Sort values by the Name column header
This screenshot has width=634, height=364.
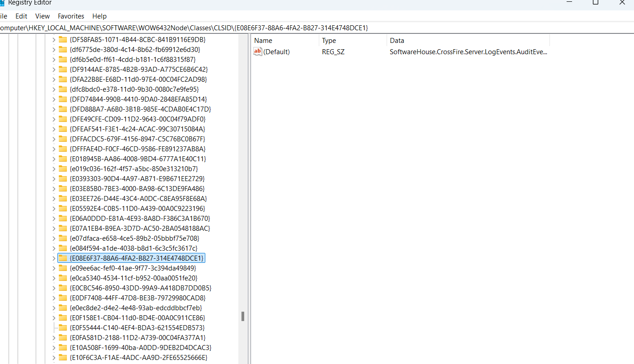tap(285, 41)
